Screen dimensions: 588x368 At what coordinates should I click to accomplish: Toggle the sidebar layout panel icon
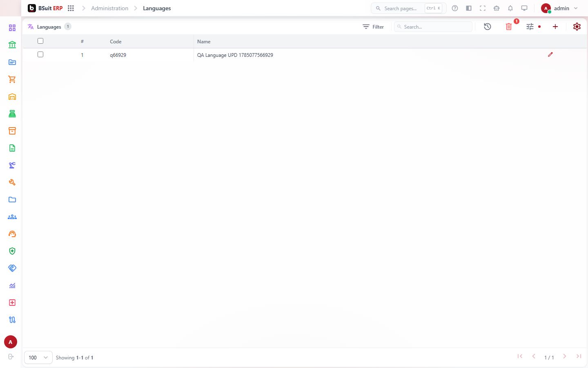pyautogui.click(x=469, y=8)
